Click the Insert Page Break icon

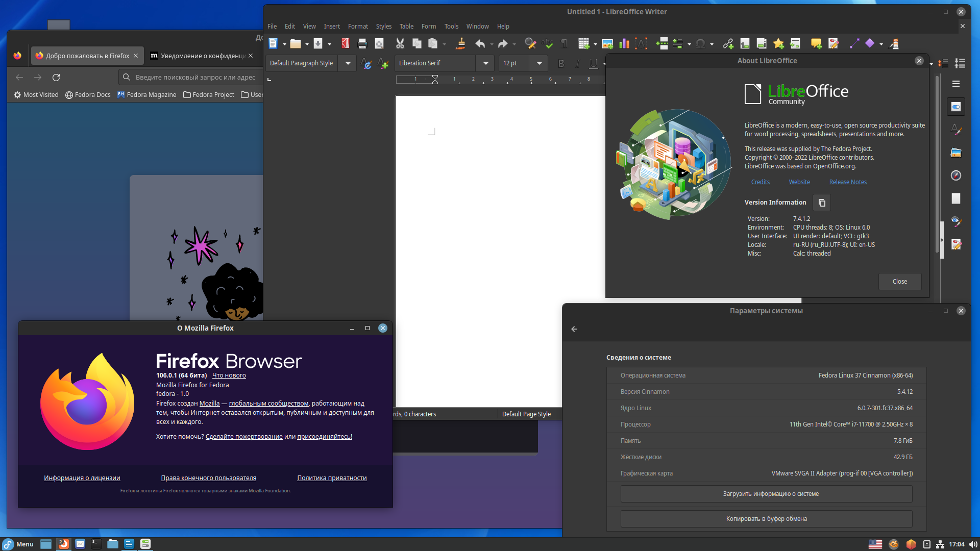pos(662,44)
